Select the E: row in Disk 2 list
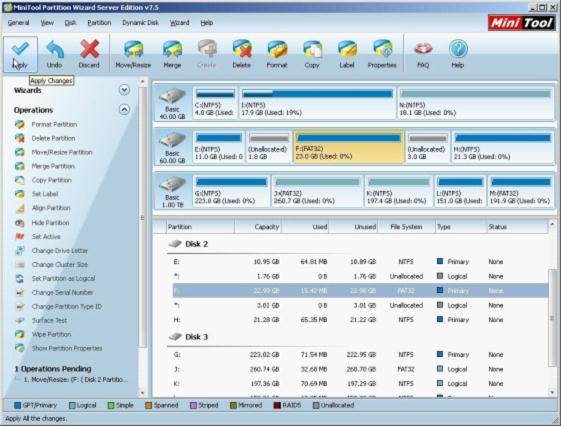This screenshot has height=426, width=561. click(360, 262)
